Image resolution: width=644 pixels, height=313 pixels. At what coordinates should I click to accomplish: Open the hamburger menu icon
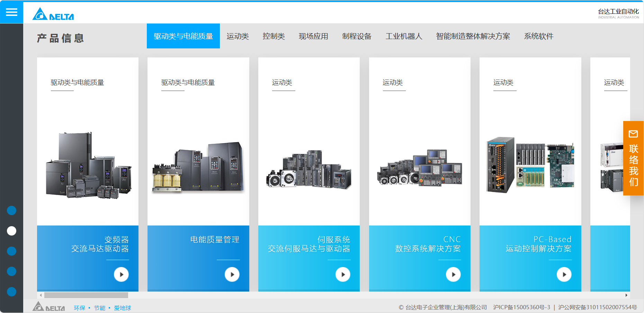(x=11, y=12)
